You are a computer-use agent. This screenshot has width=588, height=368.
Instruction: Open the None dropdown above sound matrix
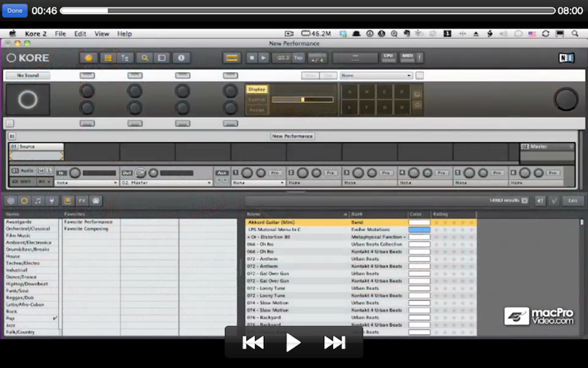coord(376,76)
